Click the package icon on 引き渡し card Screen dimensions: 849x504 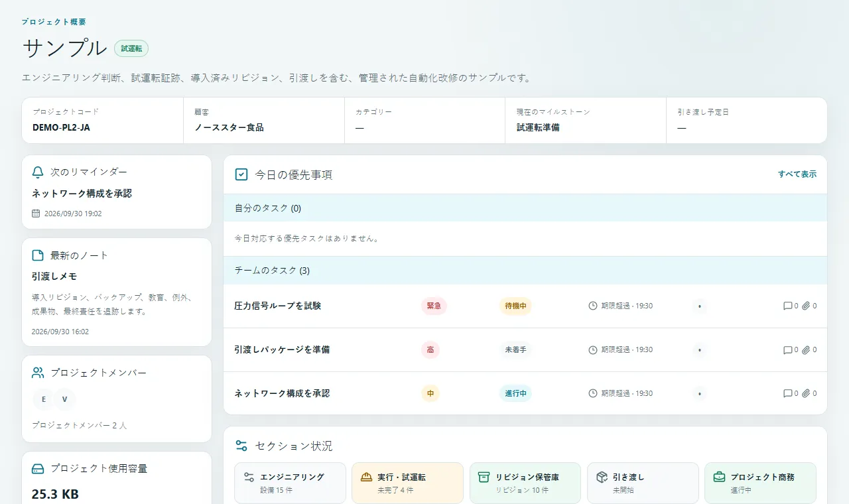[602, 477]
